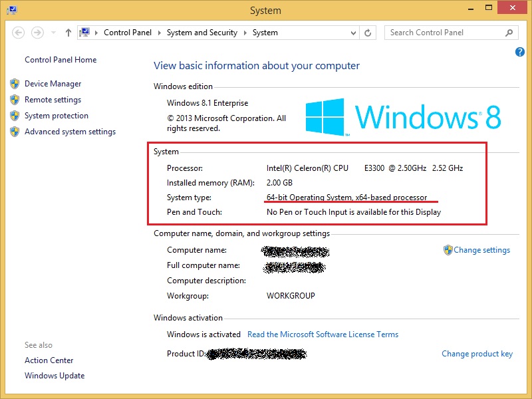Go back using the back arrow
Image resolution: width=532 pixels, height=399 pixels.
19,33
